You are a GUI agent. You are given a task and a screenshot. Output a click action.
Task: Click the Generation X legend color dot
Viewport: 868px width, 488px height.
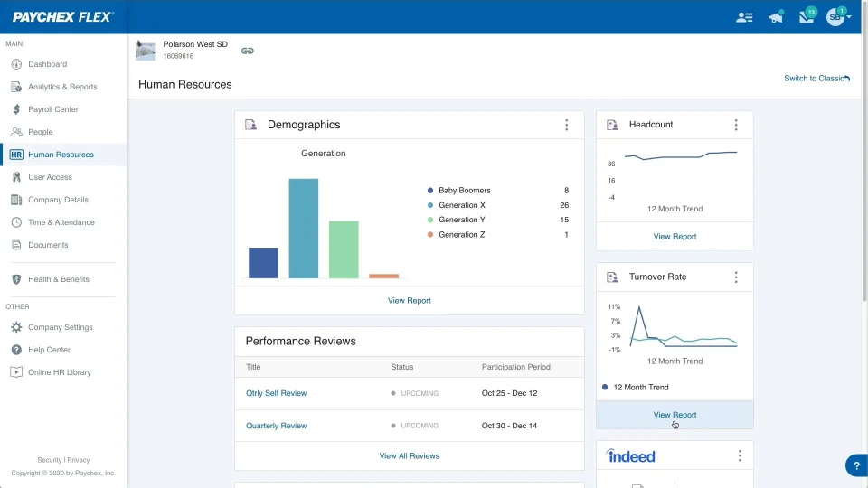[430, 205]
